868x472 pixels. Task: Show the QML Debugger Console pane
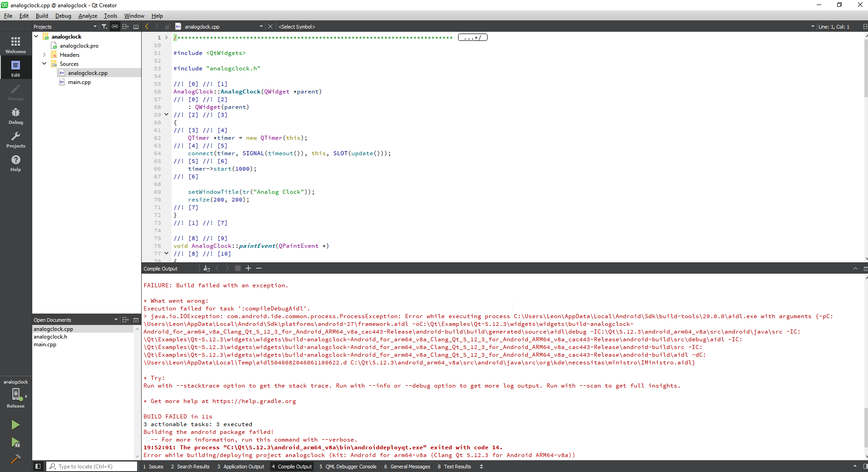[x=348, y=467]
